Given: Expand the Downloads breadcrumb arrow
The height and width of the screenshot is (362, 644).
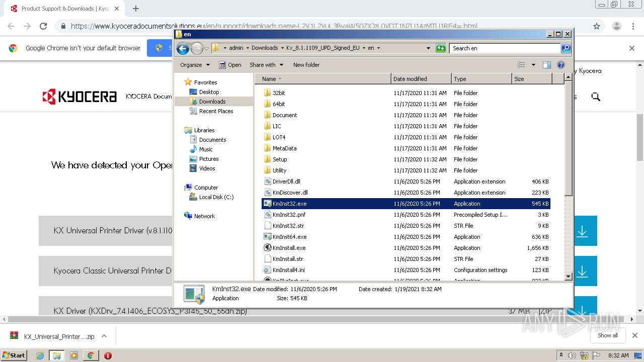Looking at the screenshot, I should click(x=282, y=48).
